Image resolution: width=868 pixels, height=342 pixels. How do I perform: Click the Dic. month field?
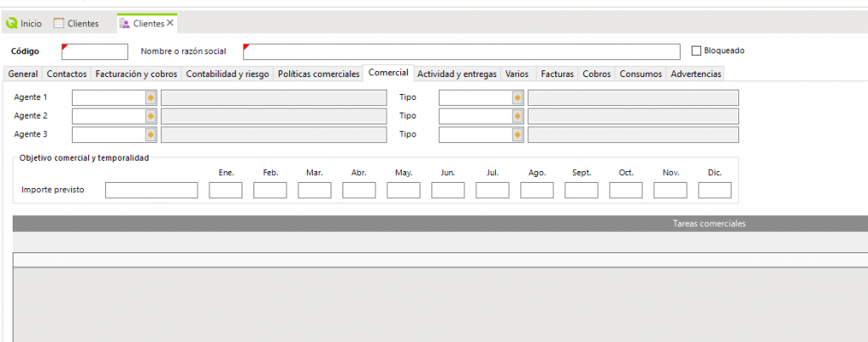tap(715, 190)
